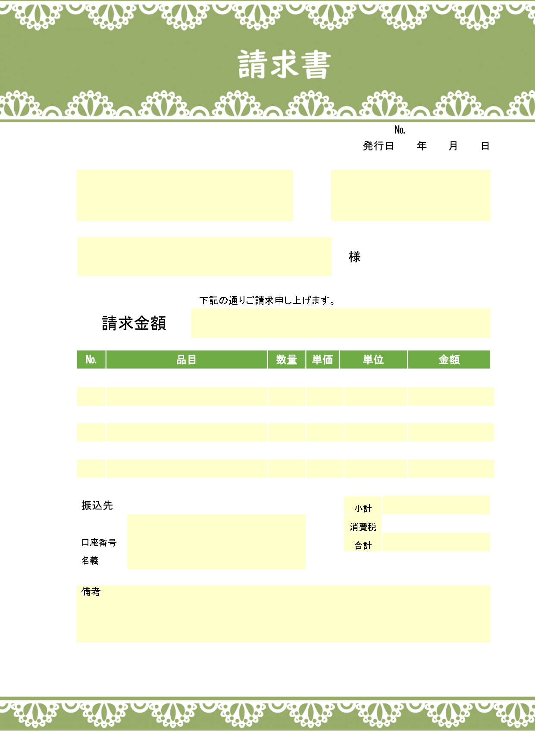Click the 単価 column header
Screen dimensions: 535x756
(x=322, y=359)
